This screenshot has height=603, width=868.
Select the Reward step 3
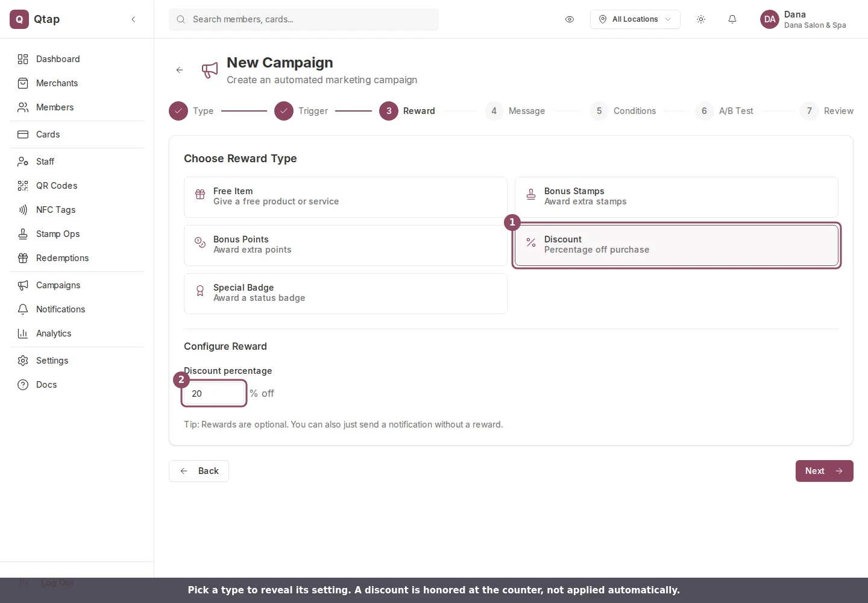(x=407, y=111)
